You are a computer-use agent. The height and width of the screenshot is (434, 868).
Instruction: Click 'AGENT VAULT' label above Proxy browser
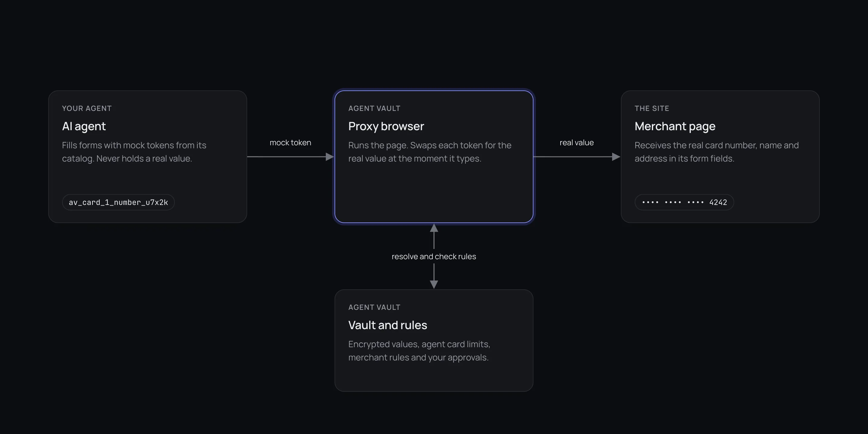pyautogui.click(x=374, y=108)
